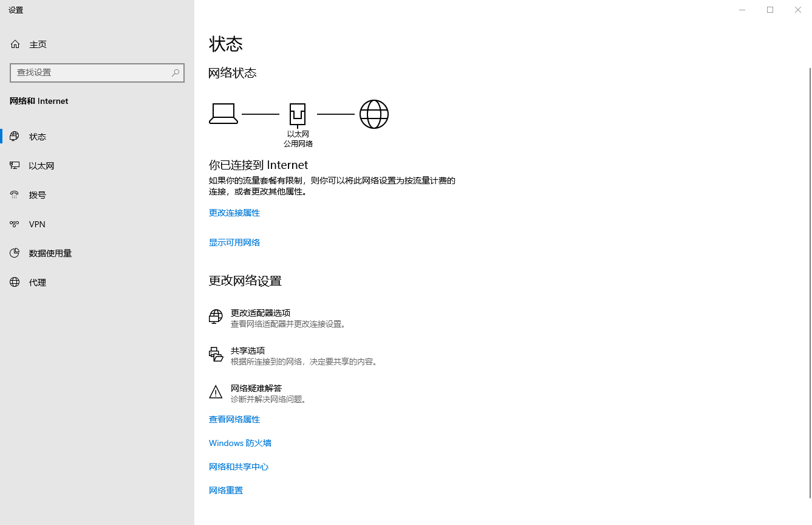Click the 以太网 monitor icon in sidebar
Viewport: 812px width, 525px height.
click(x=15, y=166)
